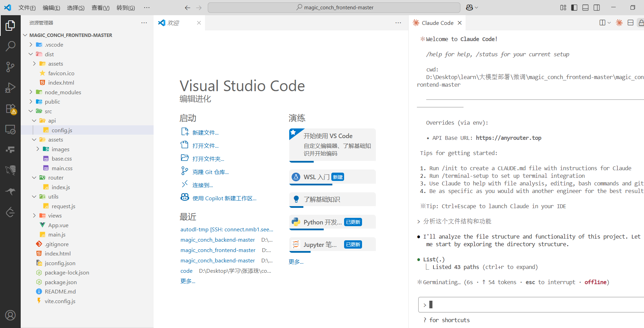Go forward with the navigation arrow

[199, 8]
